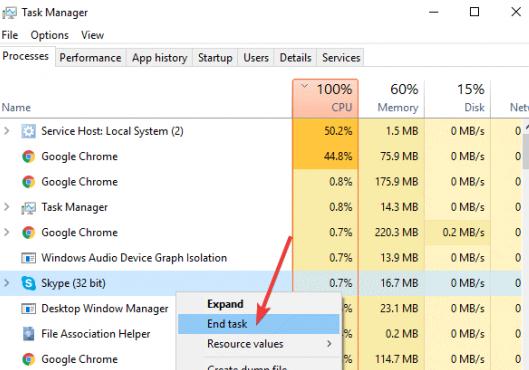Switch to the Performance tab
This screenshot has height=370, width=529.
[x=90, y=58]
